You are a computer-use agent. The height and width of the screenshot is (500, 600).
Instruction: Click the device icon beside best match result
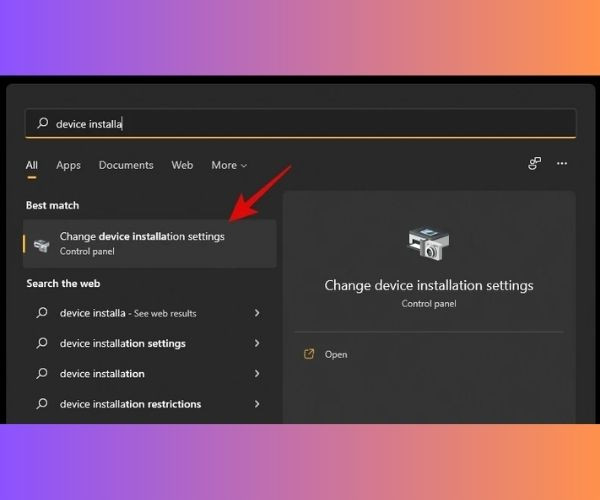click(41, 245)
